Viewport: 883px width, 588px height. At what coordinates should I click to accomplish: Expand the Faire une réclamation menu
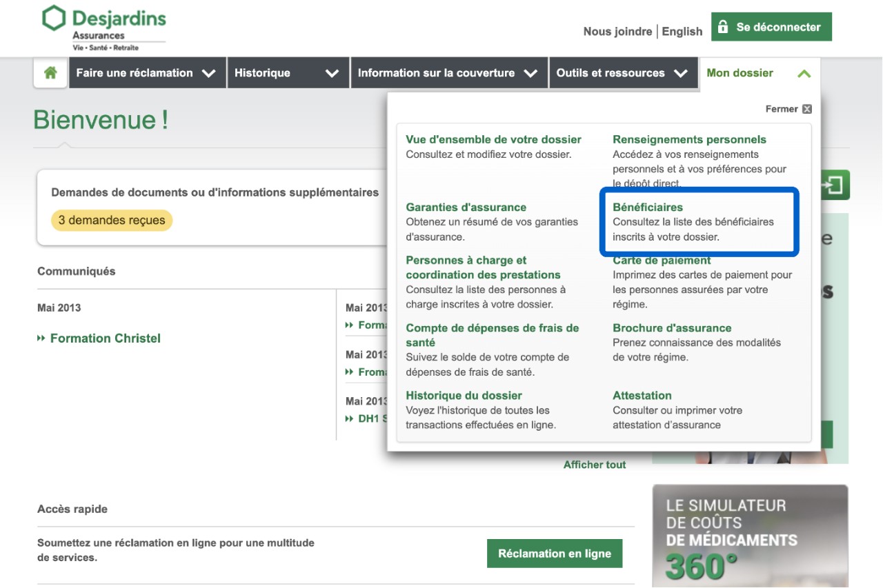click(147, 73)
